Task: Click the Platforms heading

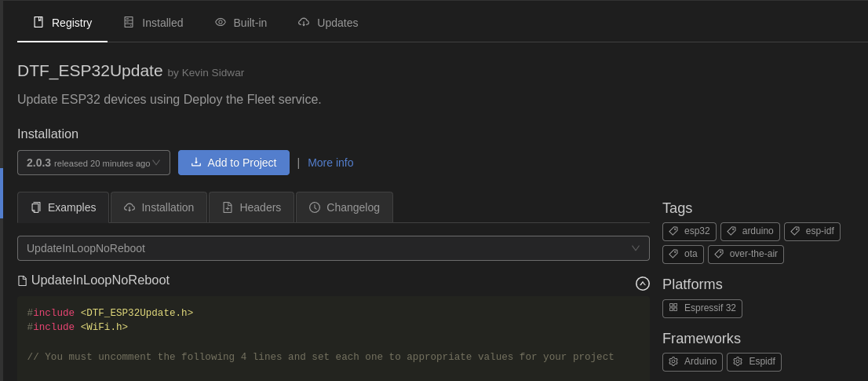Action: coord(692,284)
